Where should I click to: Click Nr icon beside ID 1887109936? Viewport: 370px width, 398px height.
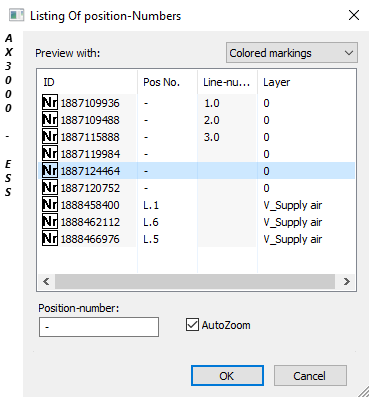[x=50, y=103]
